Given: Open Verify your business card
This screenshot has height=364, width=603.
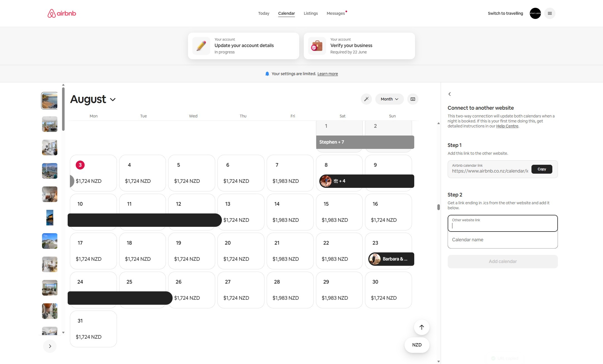Looking at the screenshot, I should pyautogui.click(x=359, y=46).
